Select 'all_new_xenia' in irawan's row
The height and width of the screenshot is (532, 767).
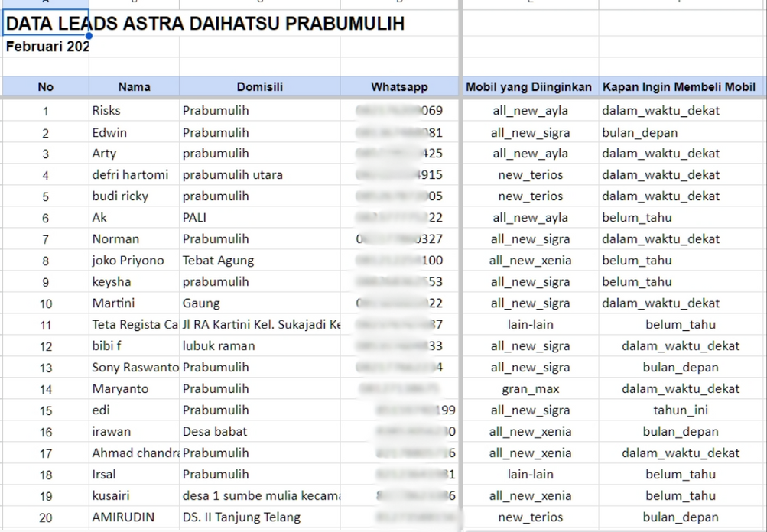530,431
